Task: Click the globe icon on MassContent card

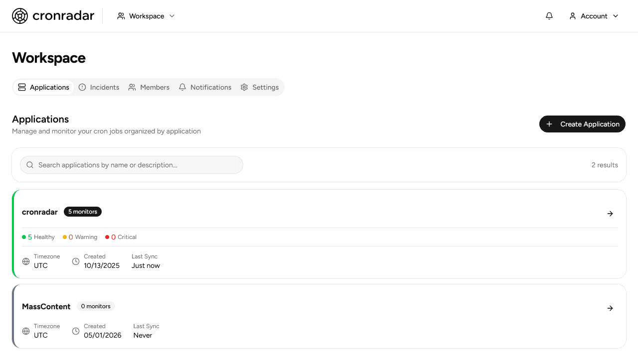Action: tap(26, 331)
